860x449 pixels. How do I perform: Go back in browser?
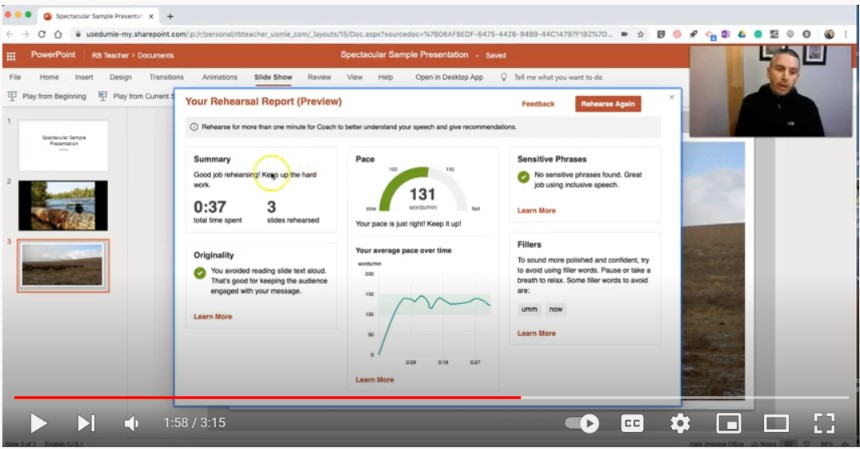click(9, 34)
